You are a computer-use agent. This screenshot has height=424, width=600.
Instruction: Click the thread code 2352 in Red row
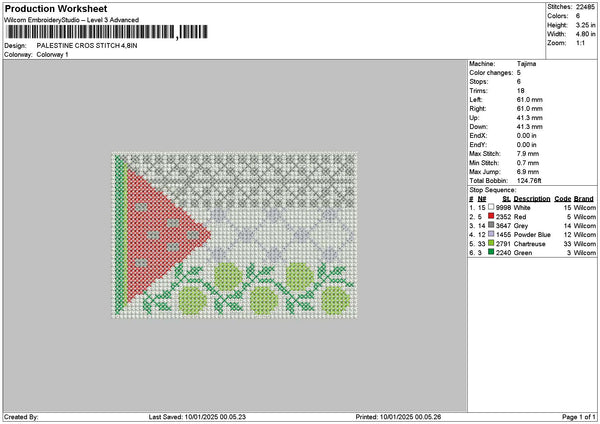pyautogui.click(x=503, y=217)
